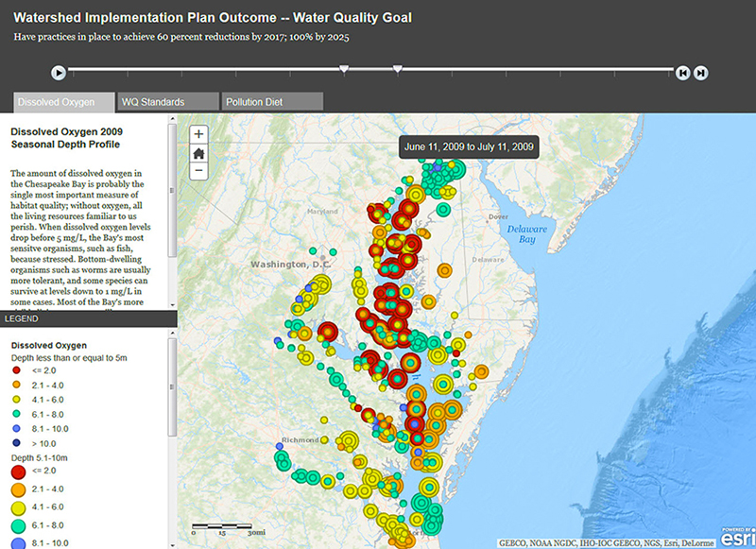Open the Dissolved Oxygen tab

pyautogui.click(x=64, y=102)
